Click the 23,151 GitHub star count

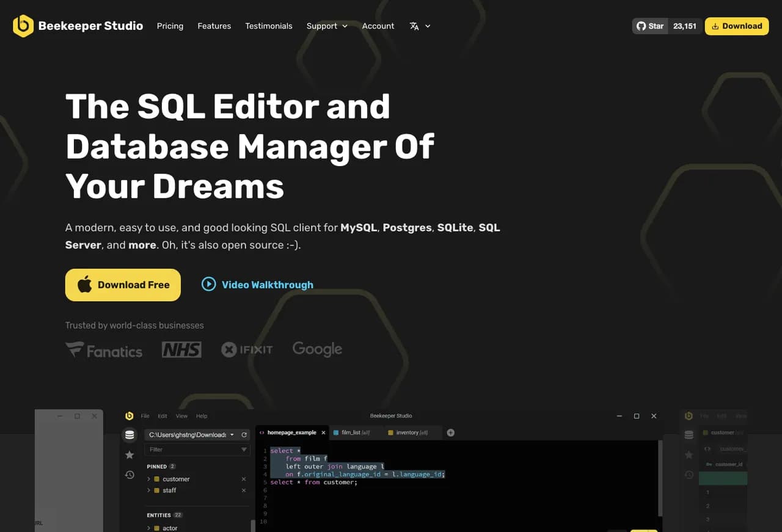coord(684,26)
